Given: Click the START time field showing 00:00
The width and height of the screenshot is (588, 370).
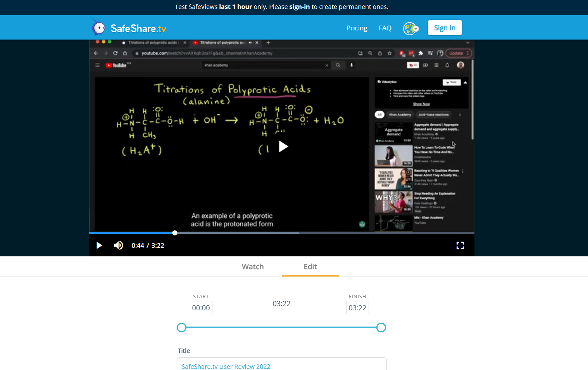Looking at the screenshot, I should 201,307.
